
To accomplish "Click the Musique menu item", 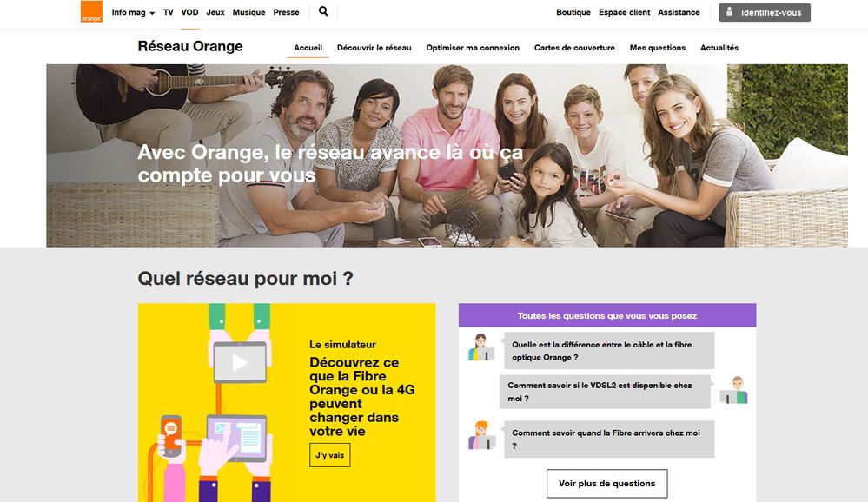I will (x=248, y=12).
